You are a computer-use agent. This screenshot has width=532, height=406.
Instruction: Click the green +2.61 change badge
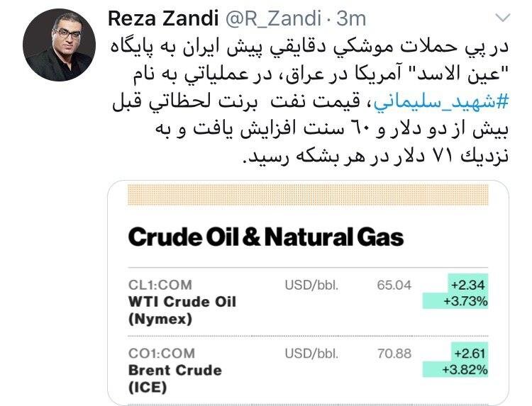[x=470, y=352]
